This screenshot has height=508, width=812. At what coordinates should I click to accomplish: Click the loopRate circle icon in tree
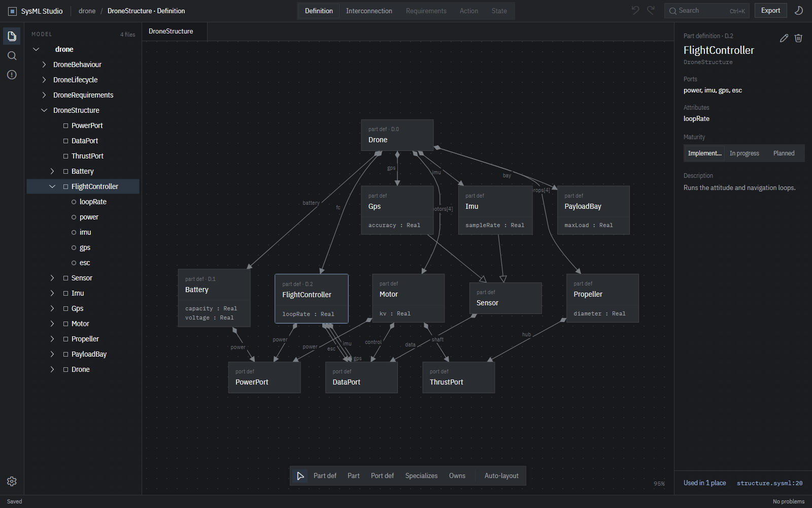coord(74,202)
